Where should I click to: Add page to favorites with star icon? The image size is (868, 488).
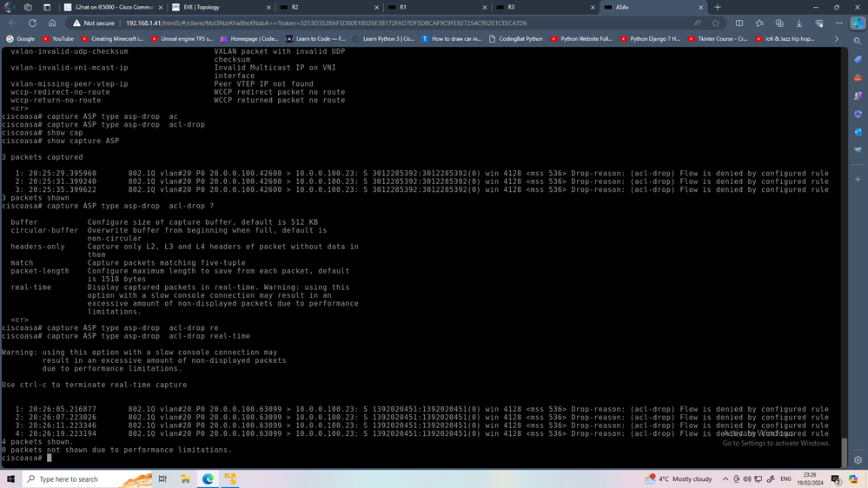pyautogui.click(x=716, y=23)
